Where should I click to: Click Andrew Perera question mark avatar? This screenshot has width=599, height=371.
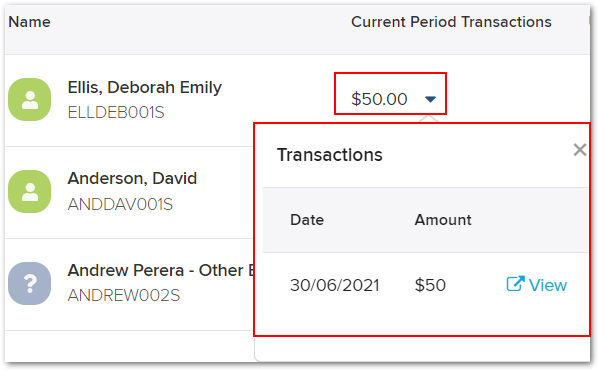click(29, 283)
